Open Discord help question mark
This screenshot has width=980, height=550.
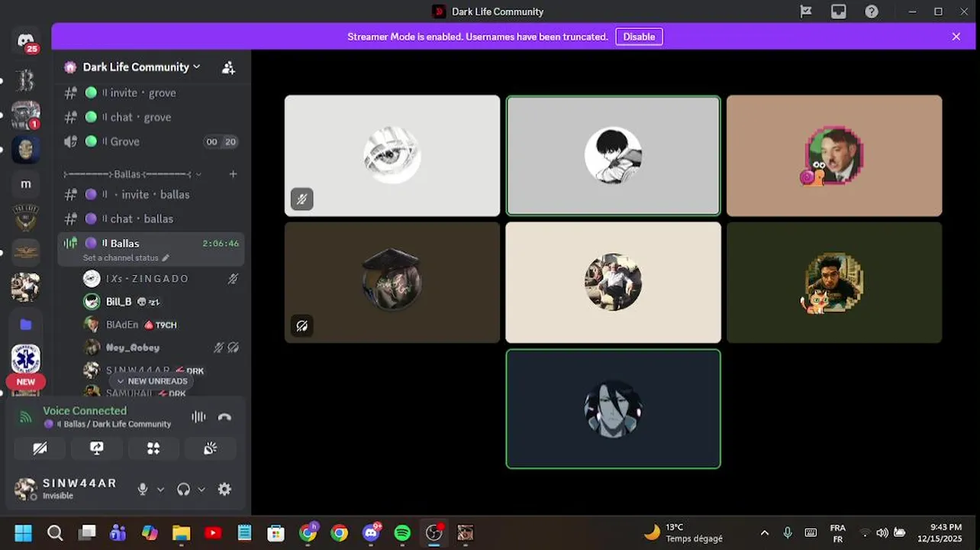tap(872, 11)
